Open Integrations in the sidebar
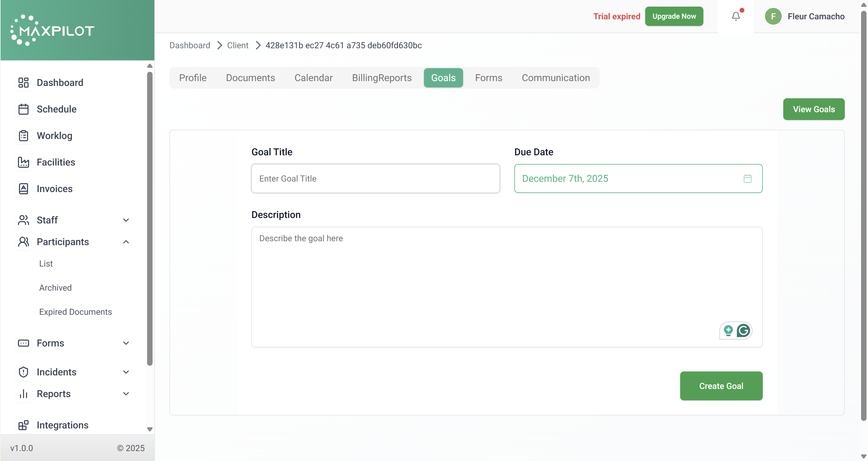This screenshot has width=868, height=461. (x=62, y=425)
